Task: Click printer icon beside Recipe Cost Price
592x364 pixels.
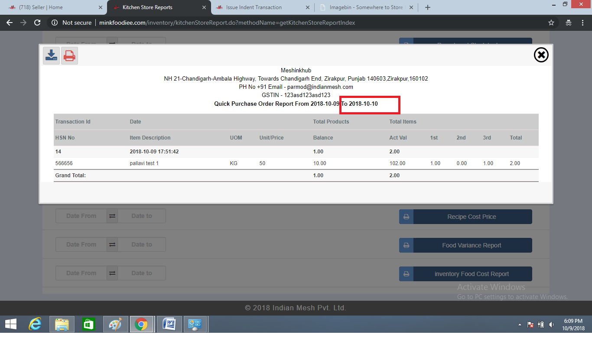Action: 407,217
